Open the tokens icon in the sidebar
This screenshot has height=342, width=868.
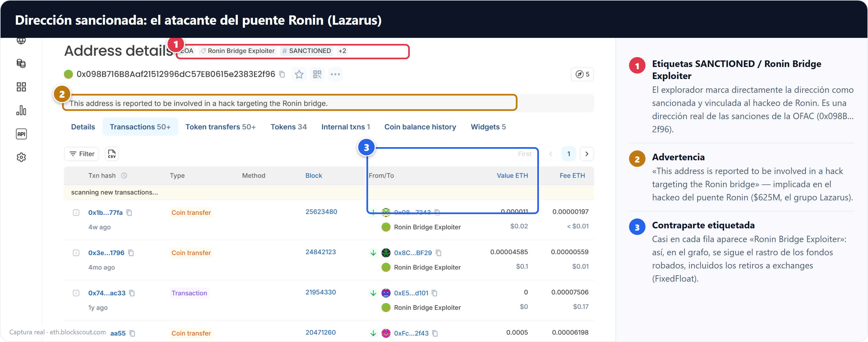21,63
